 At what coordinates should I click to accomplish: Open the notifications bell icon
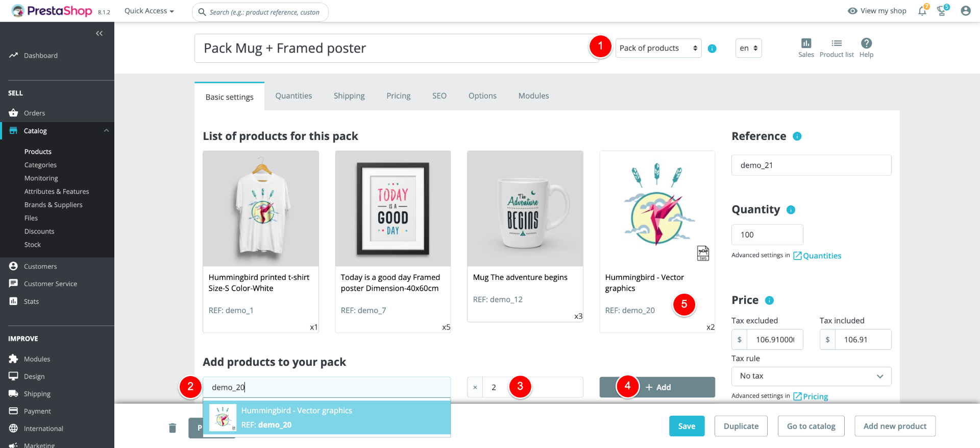click(922, 11)
